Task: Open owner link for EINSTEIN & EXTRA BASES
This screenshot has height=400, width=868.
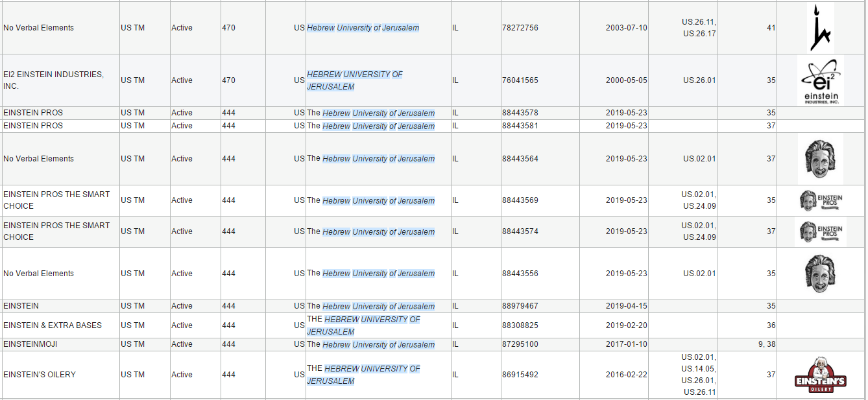Action: point(363,325)
